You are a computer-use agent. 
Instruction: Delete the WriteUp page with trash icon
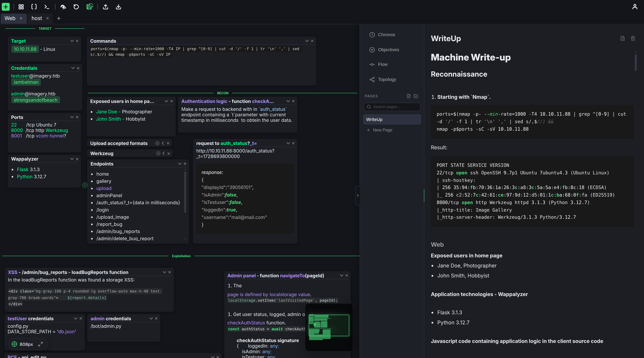tap(633, 39)
